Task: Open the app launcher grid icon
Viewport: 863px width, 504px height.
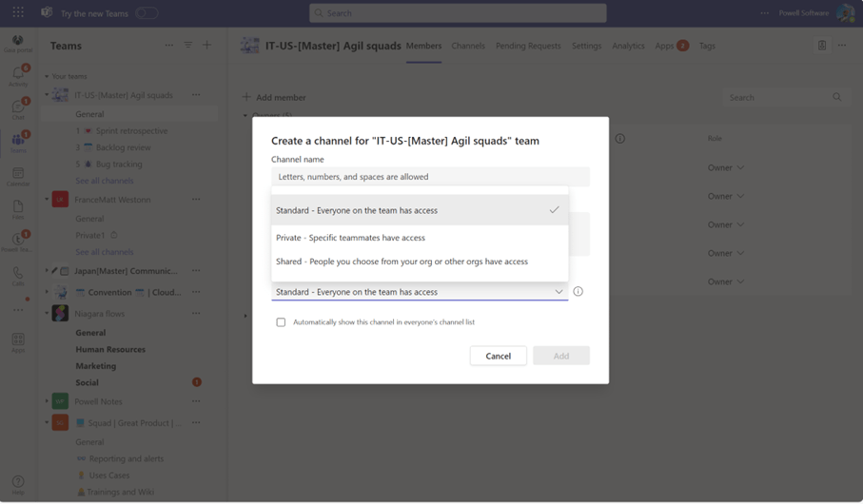Action: tap(18, 12)
